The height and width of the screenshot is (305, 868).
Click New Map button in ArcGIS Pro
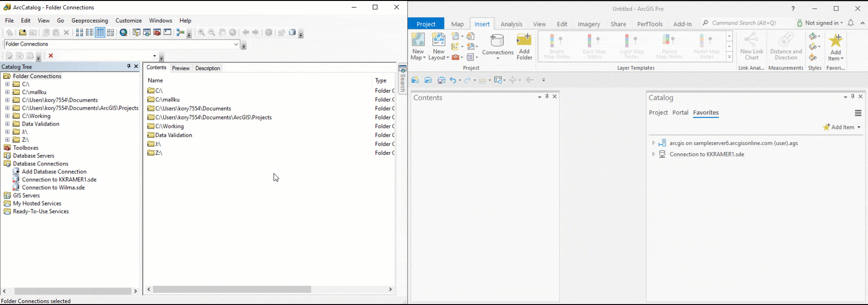(x=418, y=47)
